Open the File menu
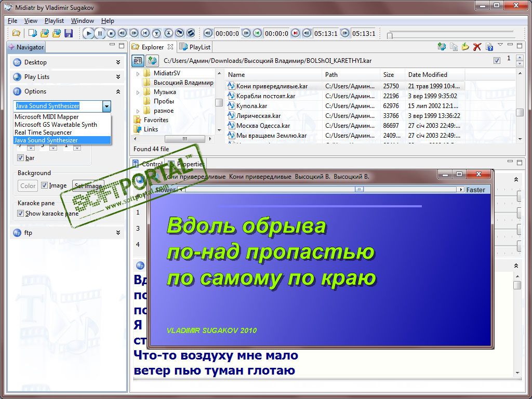The image size is (532, 399). point(12,21)
